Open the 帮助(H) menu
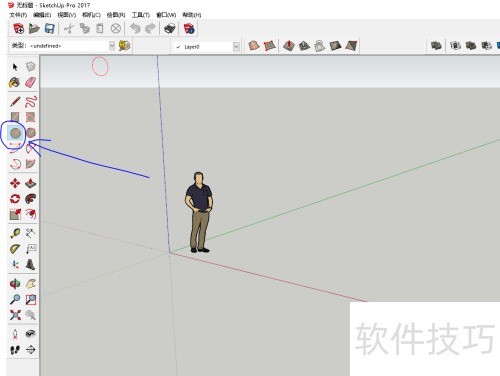The width and height of the screenshot is (500, 376). [192, 15]
